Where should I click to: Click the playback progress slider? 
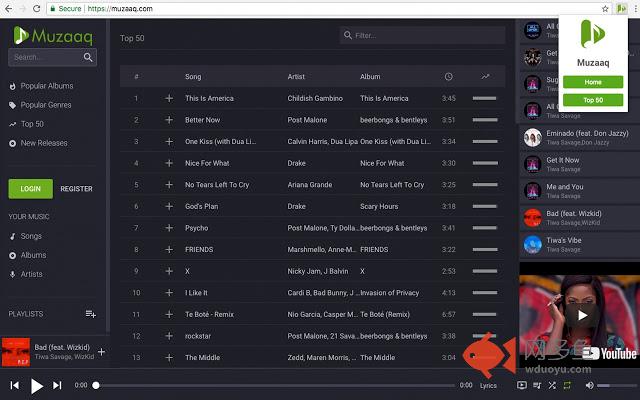tap(275, 385)
